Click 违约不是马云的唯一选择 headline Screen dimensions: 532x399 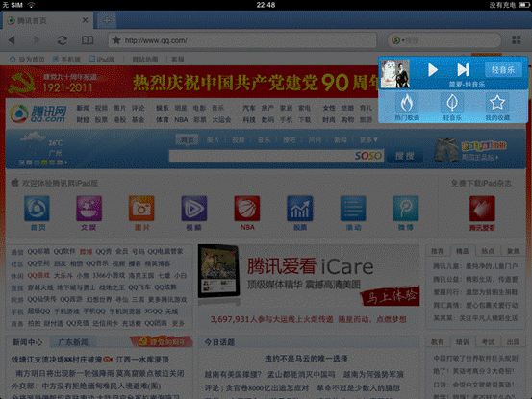[x=306, y=359]
